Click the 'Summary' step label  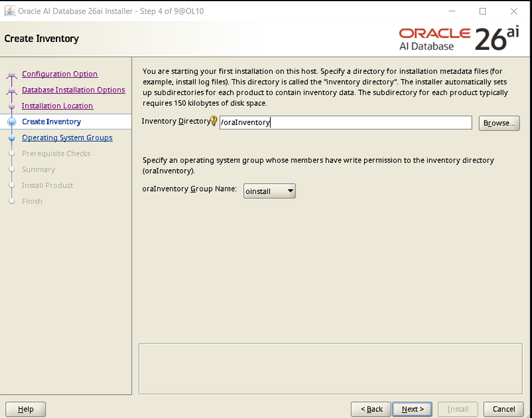[38, 169]
